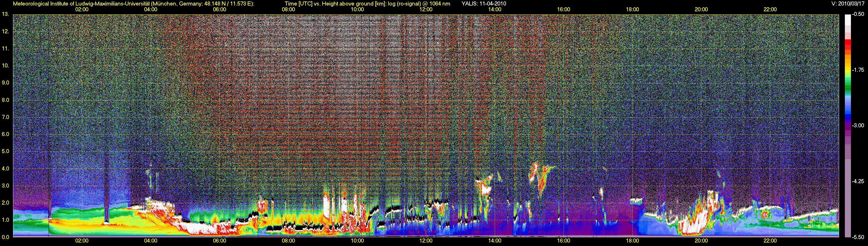
Task: Click the 12. km height axis label
Action: [x=5, y=31]
